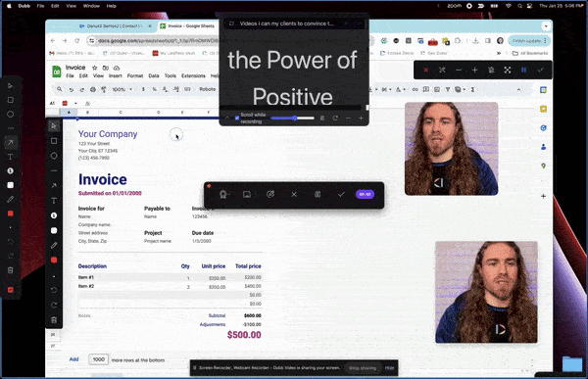
Task: Open the draw annotation tool in recording bar
Action: click(270, 194)
